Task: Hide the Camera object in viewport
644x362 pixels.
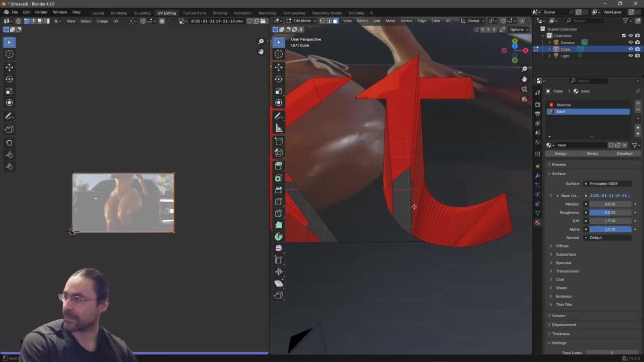Action: point(630,42)
